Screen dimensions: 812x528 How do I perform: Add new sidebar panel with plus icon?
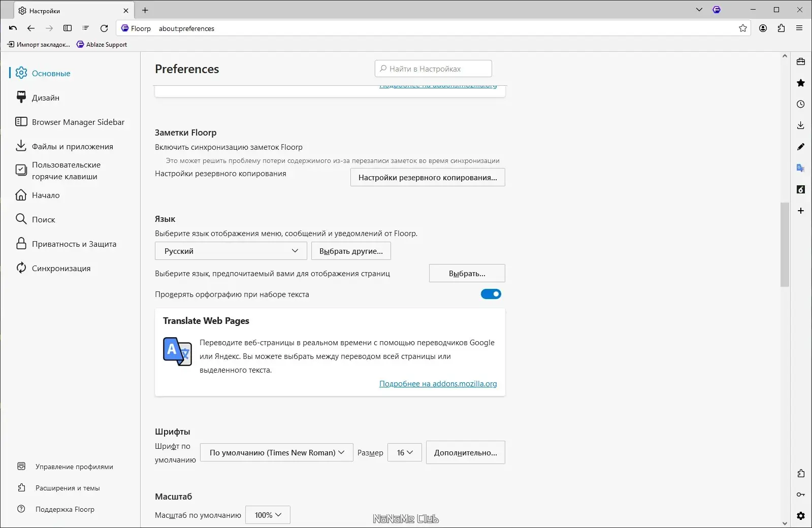(x=801, y=211)
